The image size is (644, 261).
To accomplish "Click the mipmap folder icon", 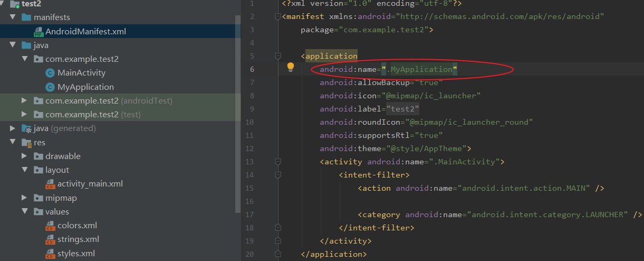I will coord(38,198).
